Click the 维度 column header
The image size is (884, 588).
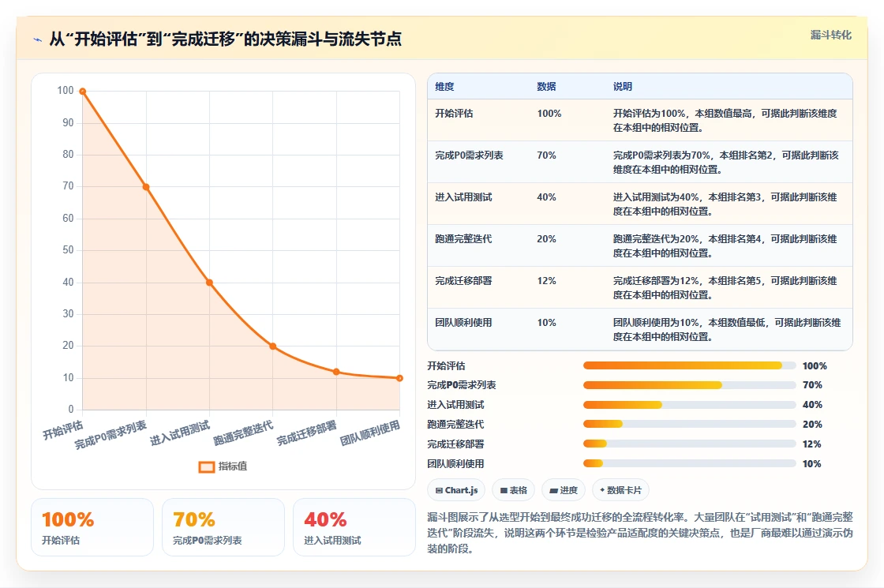[x=444, y=86]
